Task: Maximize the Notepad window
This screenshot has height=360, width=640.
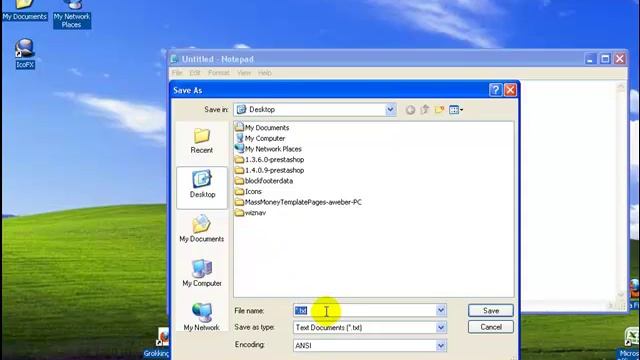Action: pyautogui.click(x=605, y=59)
